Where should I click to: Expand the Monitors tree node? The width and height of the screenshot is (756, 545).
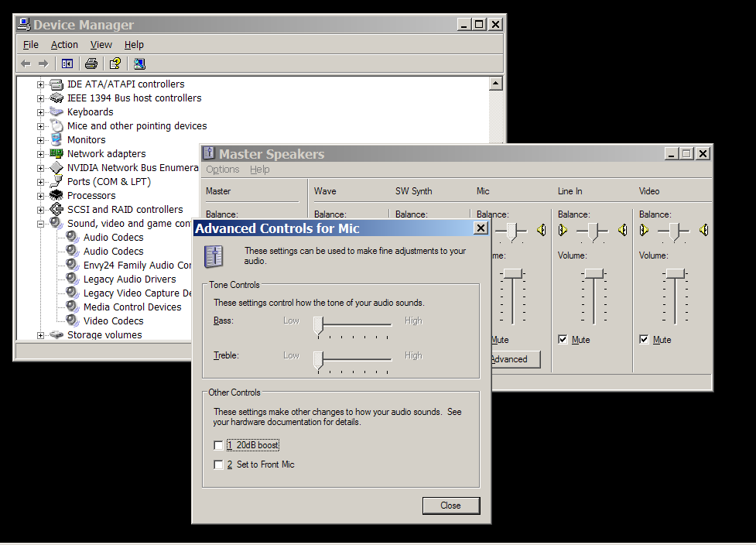pyautogui.click(x=40, y=140)
